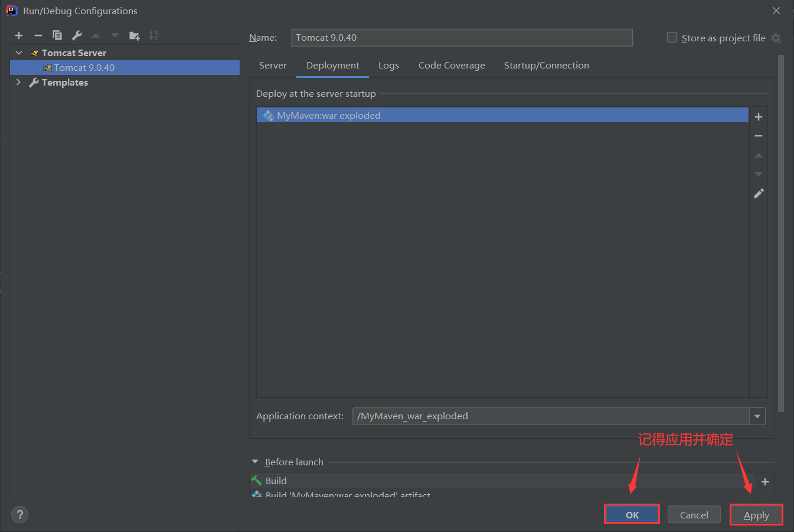Expand the Templates tree node
Screen dimensions: 794x532
tap(19, 82)
